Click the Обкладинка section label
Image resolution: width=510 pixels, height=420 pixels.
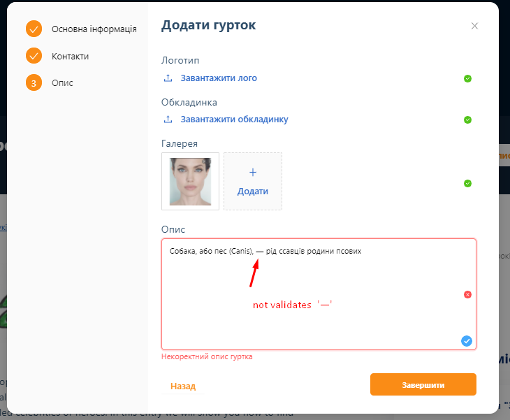[x=189, y=102]
